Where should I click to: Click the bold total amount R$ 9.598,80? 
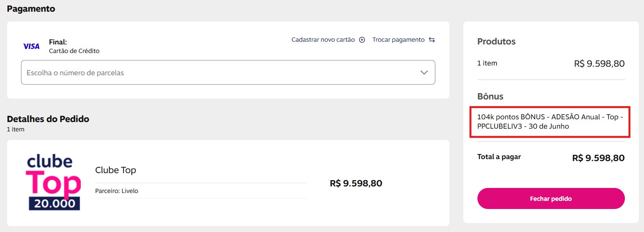[598, 158]
